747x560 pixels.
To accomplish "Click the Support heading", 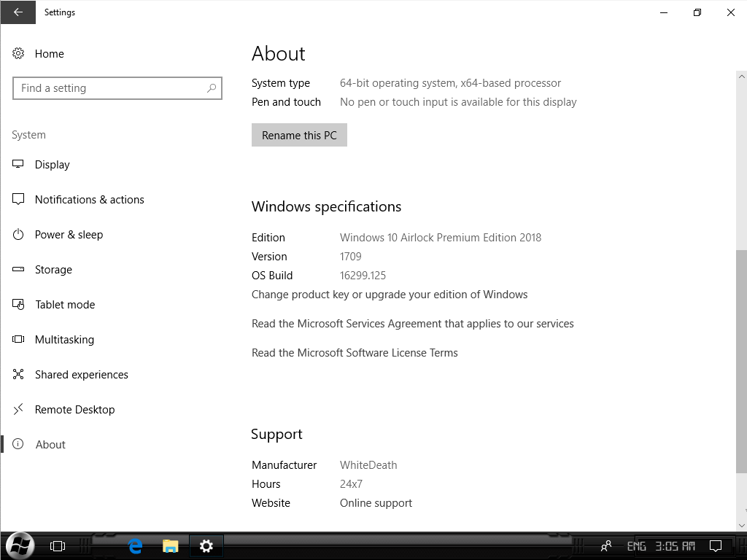I will (276, 435).
